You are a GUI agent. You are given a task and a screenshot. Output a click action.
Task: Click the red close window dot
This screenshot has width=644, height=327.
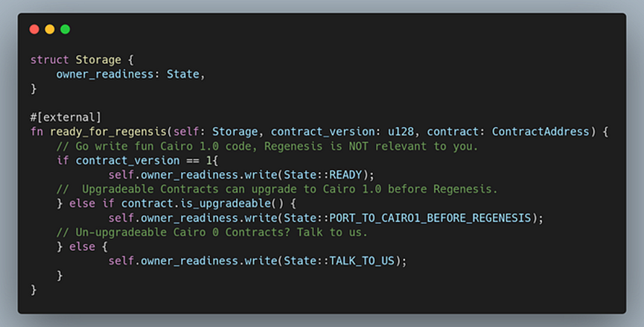tap(34, 29)
